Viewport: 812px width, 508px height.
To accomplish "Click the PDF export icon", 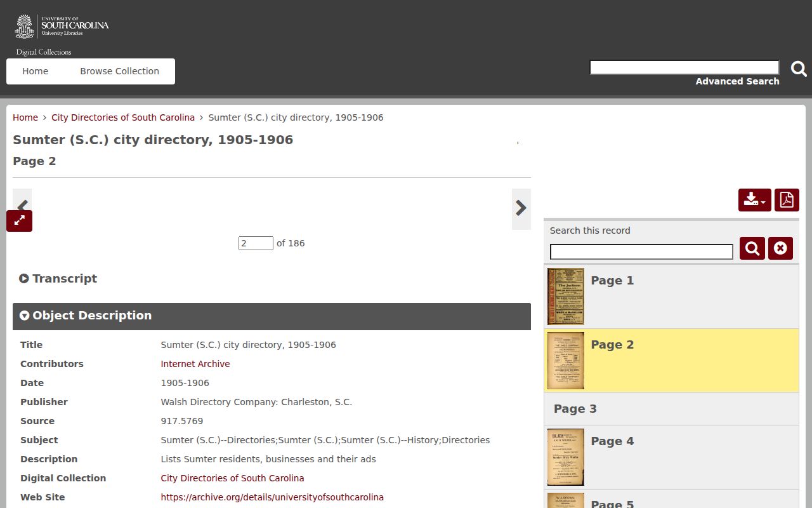I will pos(787,200).
